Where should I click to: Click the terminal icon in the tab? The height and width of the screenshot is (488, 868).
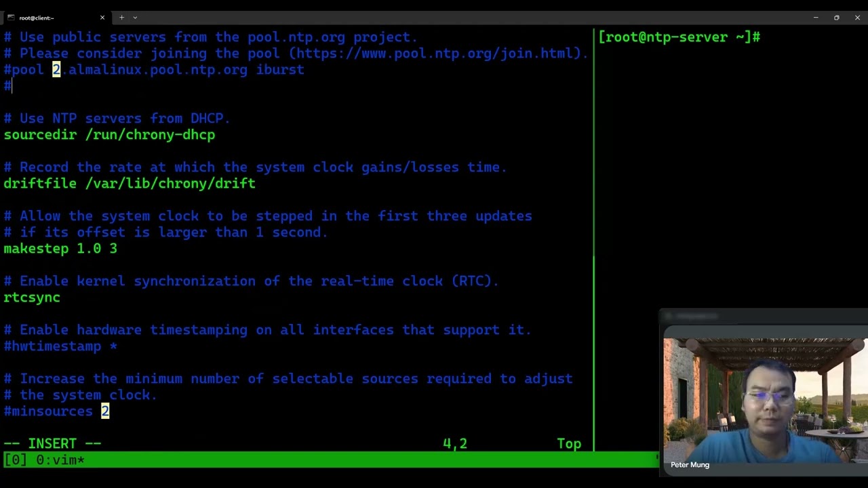[x=11, y=18]
